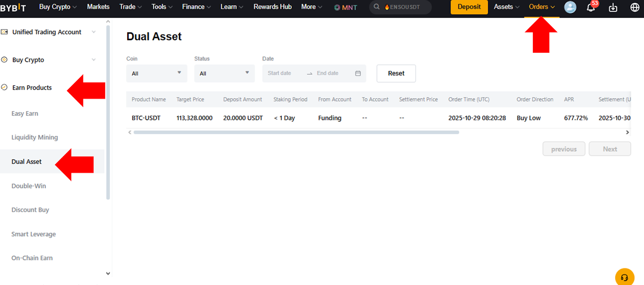Open the customer support headset icon

coord(624,277)
